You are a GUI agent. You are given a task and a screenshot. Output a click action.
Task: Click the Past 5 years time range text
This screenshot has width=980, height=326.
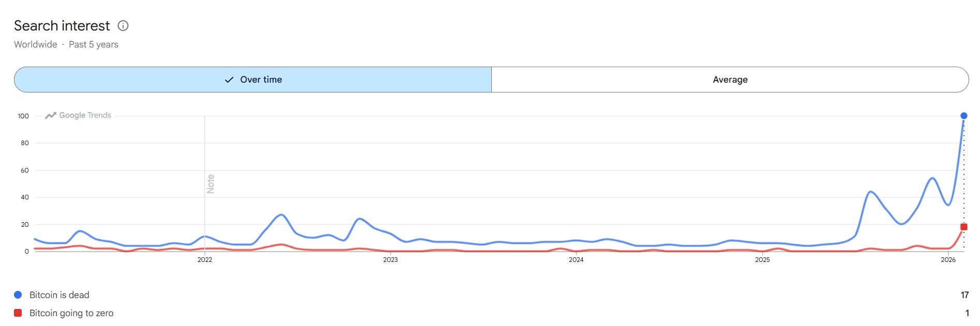coord(94,44)
